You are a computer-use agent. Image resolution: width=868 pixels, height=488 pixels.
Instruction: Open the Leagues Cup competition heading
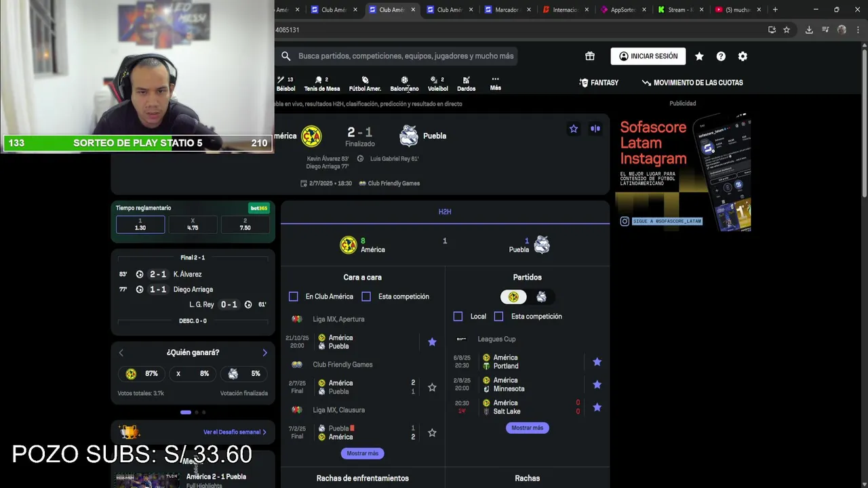tap(496, 339)
